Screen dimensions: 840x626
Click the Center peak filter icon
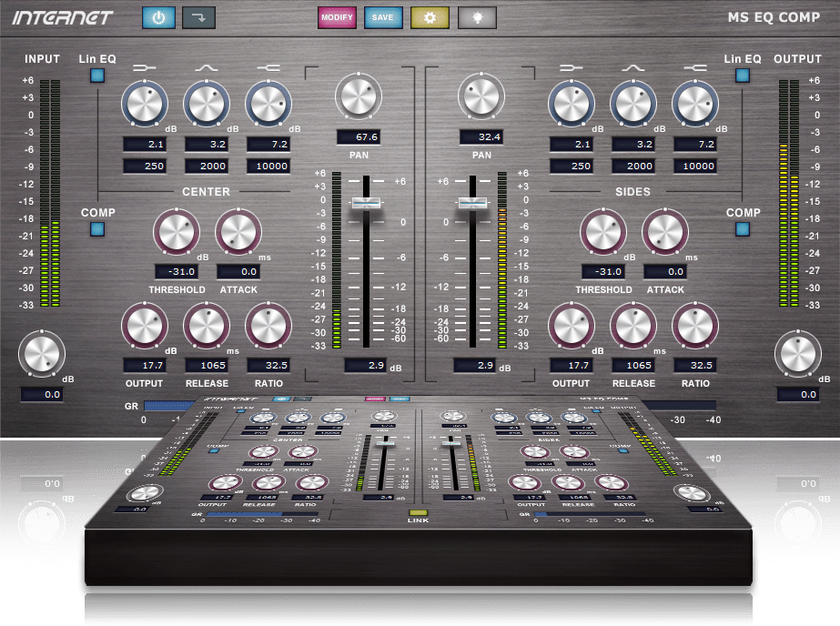pos(206,67)
